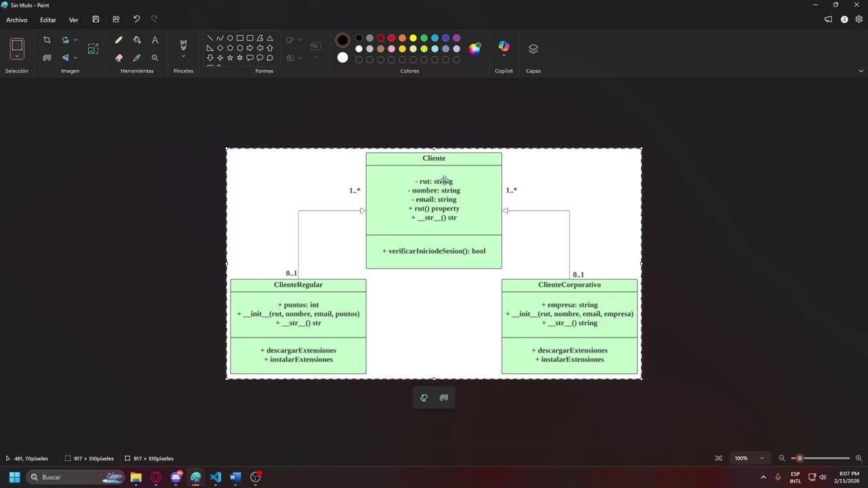The height and width of the screenshot is (488, 868).
Task: Click the ClienteRegular class box title
Action: click(x=298, y=285)
